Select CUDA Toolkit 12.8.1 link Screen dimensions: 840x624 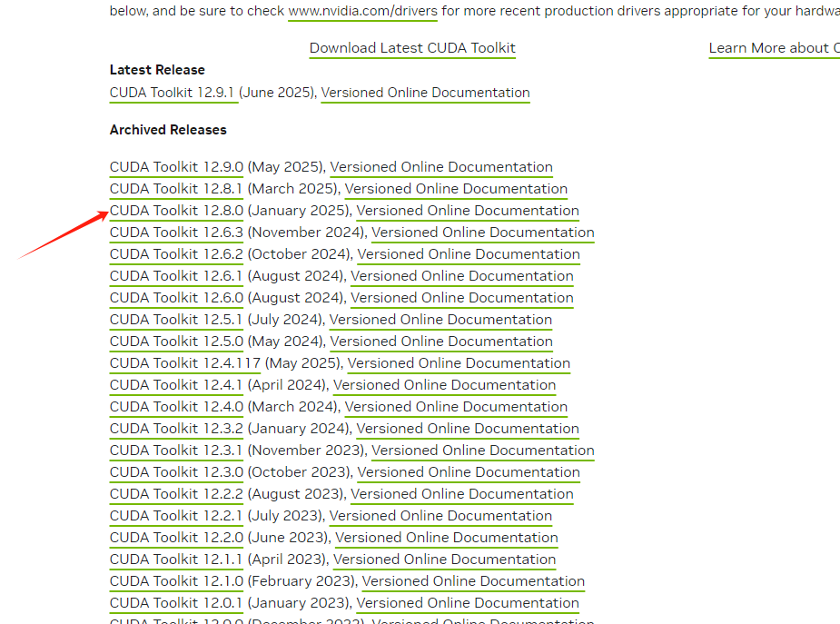coord(175,189)
